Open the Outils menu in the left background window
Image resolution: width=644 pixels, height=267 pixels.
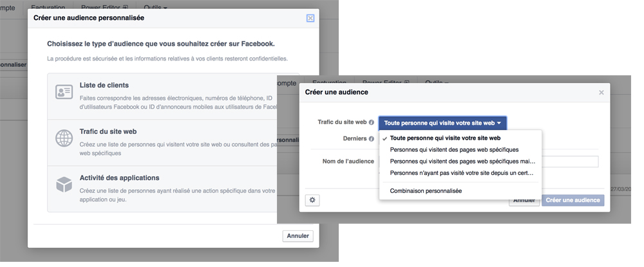155,7
